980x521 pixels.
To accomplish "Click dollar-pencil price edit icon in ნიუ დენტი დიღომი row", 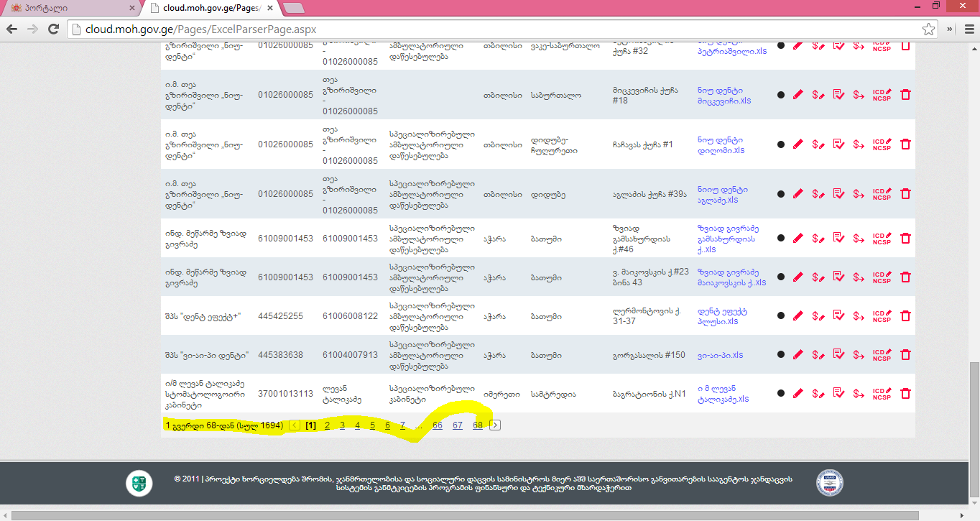I will click(x=818, y=144).
